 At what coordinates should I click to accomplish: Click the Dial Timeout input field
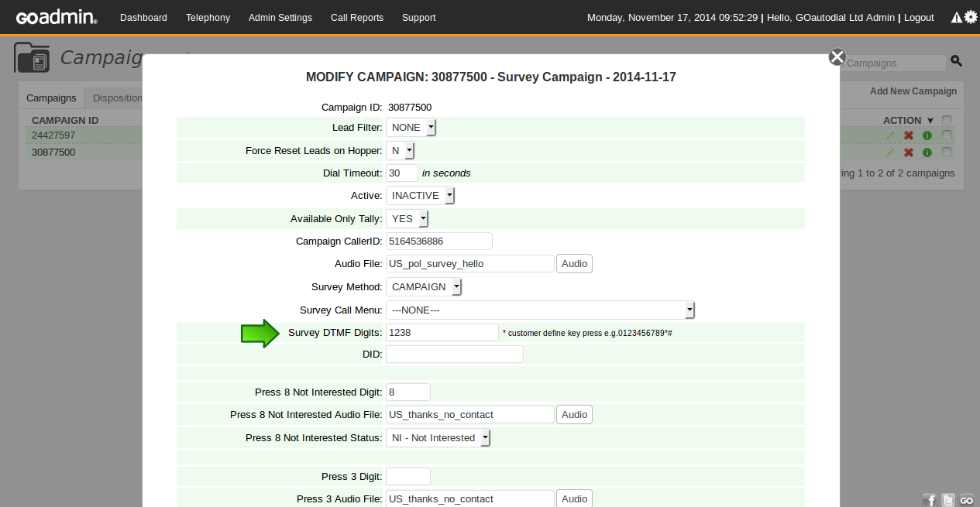[402, 173]
